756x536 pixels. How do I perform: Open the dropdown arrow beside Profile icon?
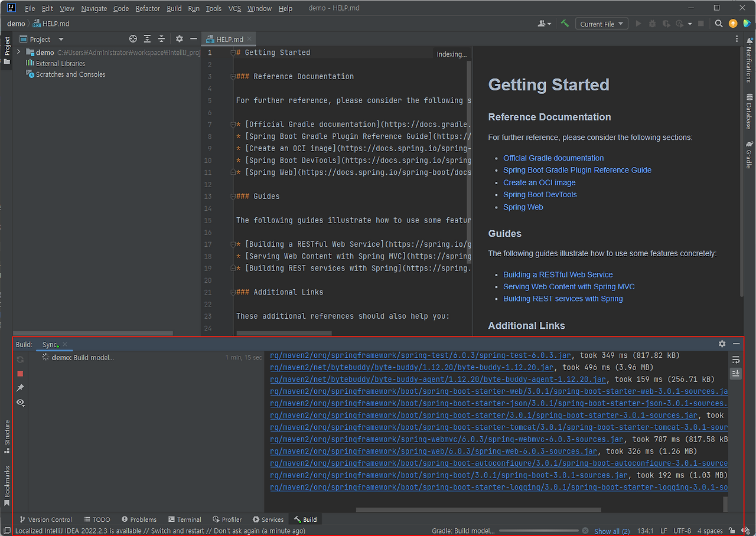[x=690, y=24]
